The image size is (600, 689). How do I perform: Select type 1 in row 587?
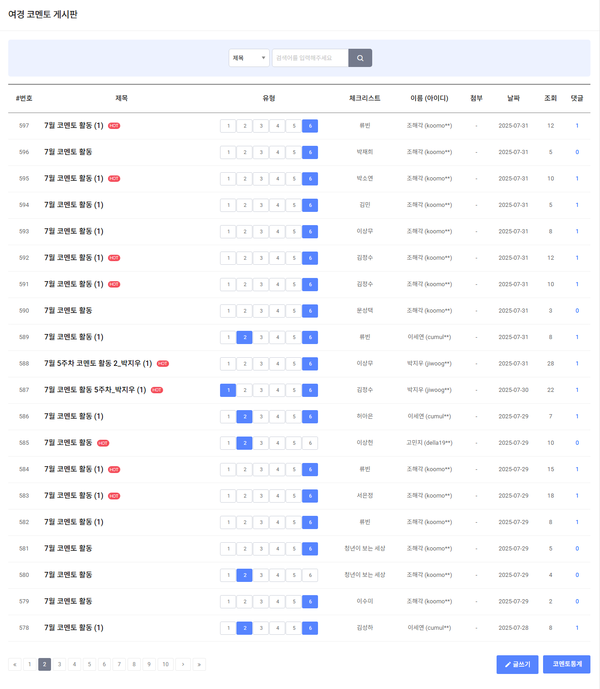click(x=228, y=390)
